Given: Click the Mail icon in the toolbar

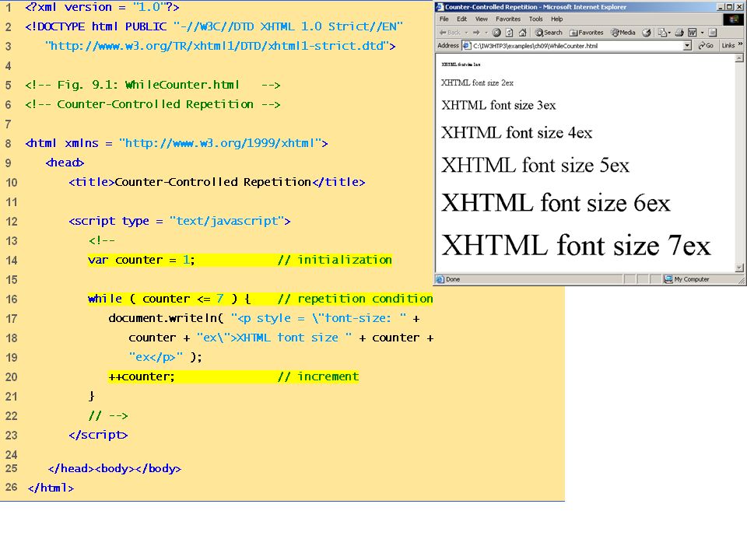Looking at the screenshot, I should coord(662,33).
